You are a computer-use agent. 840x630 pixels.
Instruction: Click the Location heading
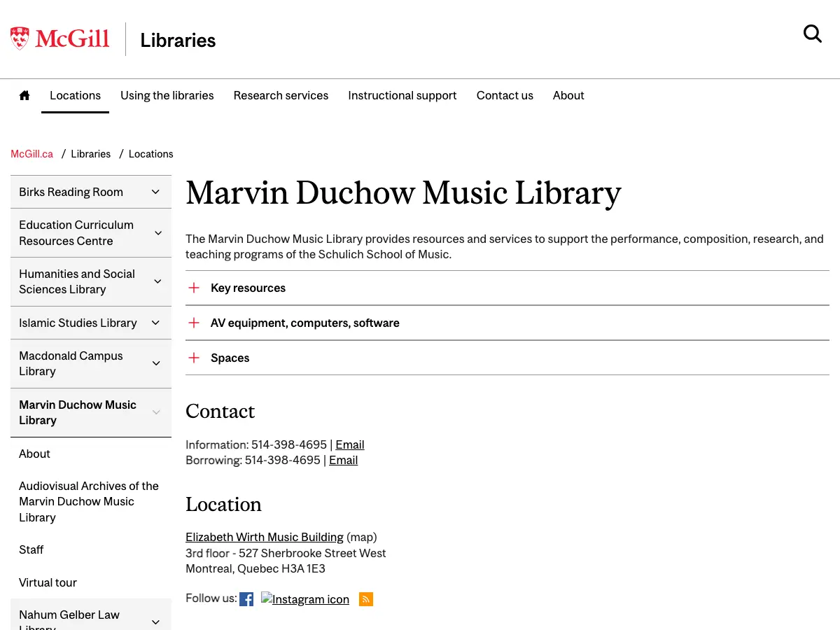tap(223, 504)
